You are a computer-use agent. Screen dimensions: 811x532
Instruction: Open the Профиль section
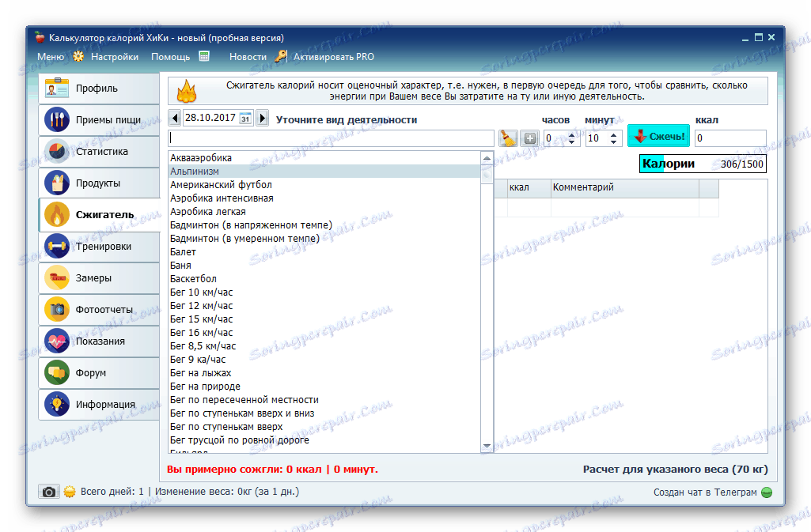100,89
